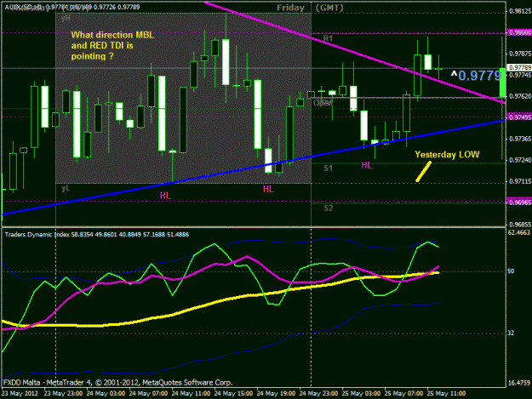Select the 'Friday' session label
This screenshot has height=399, width=532.
point(290,8)
